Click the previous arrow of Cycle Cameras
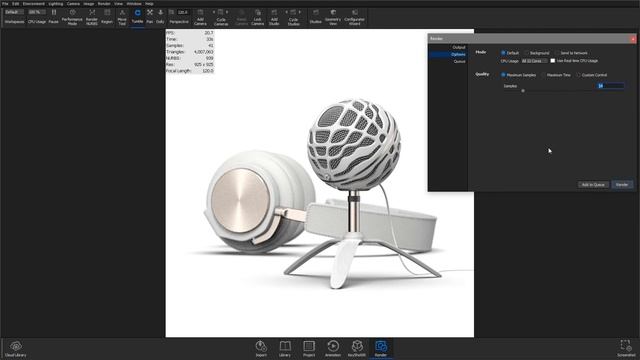 click(x=213, y=12)
